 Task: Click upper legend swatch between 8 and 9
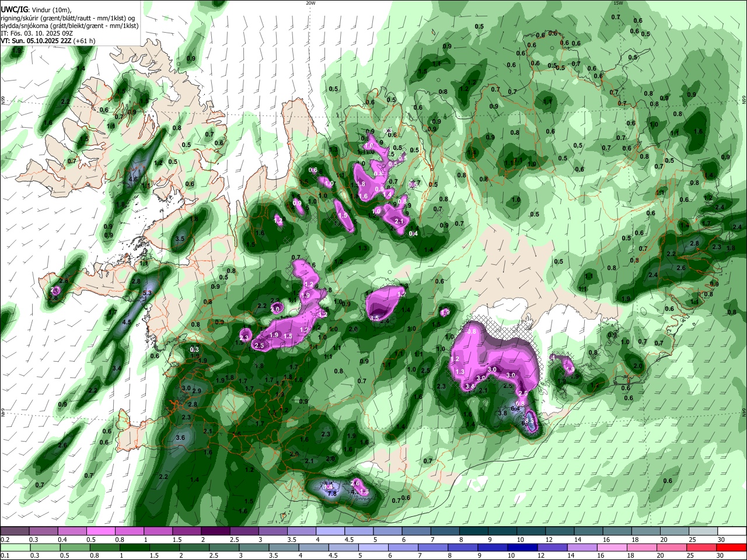coord(474,531)
